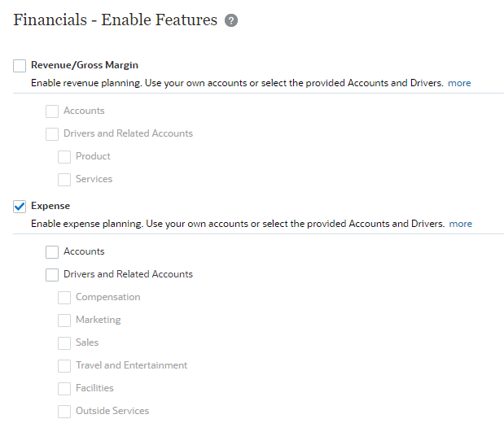Open the help icon beside Enable Features
The image size is (504, 432).
click(x=231, y=20)
